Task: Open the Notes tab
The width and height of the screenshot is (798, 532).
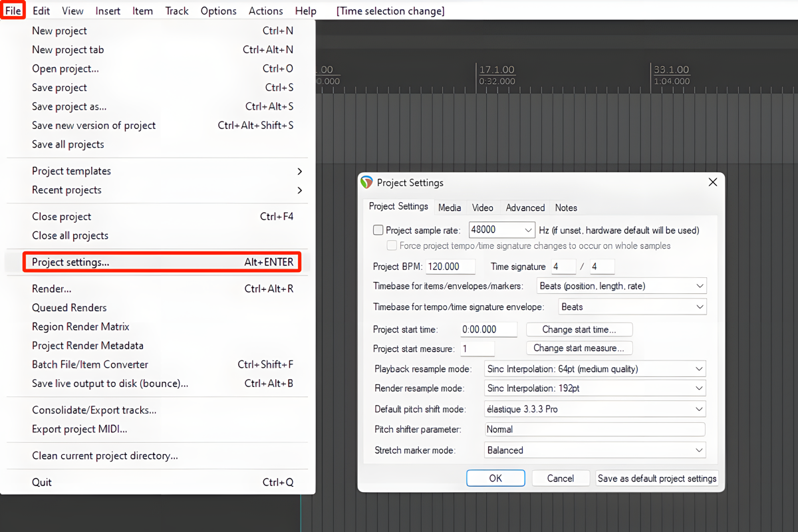Action: 566,207
